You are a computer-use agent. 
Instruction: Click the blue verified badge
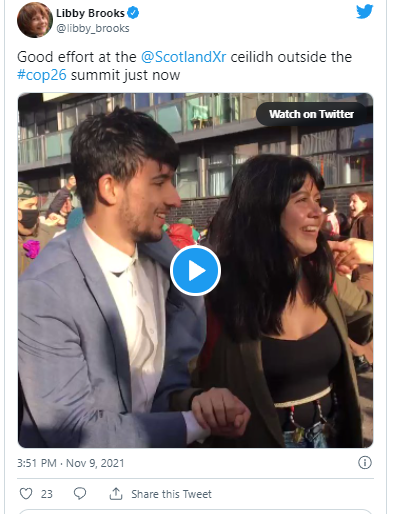[133, 13]
